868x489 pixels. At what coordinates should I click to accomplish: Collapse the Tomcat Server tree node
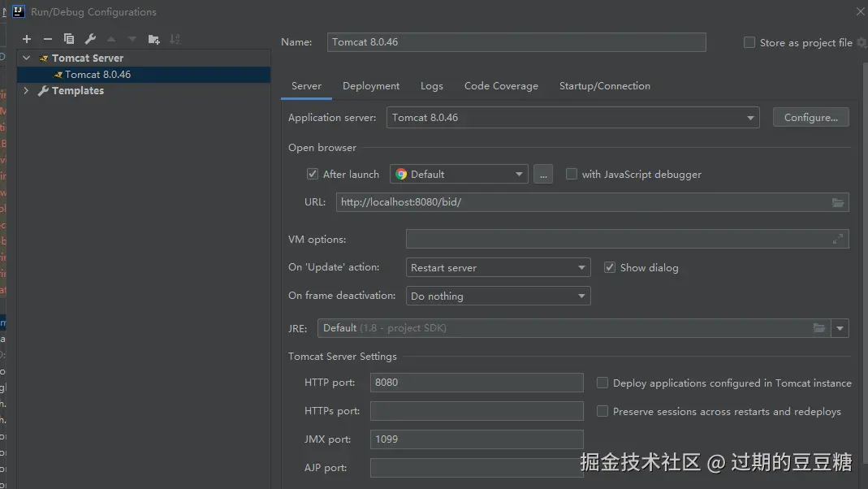(26, 58)
